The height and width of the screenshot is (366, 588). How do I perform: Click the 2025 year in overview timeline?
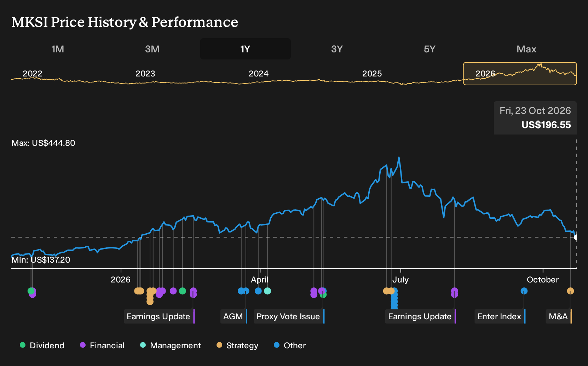pos(372,74)
